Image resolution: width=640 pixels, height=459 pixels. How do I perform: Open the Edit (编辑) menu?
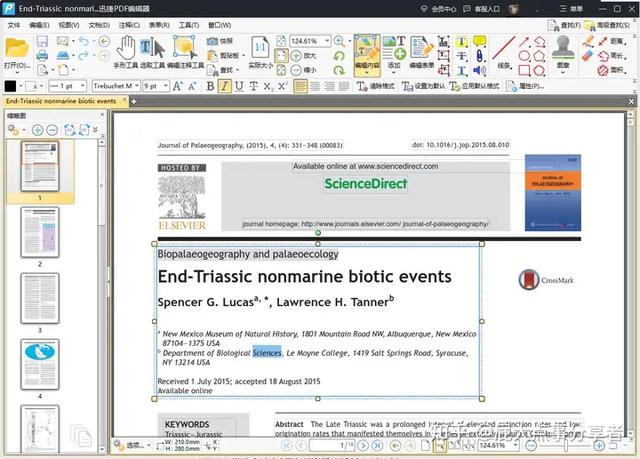tap(39, 25)
